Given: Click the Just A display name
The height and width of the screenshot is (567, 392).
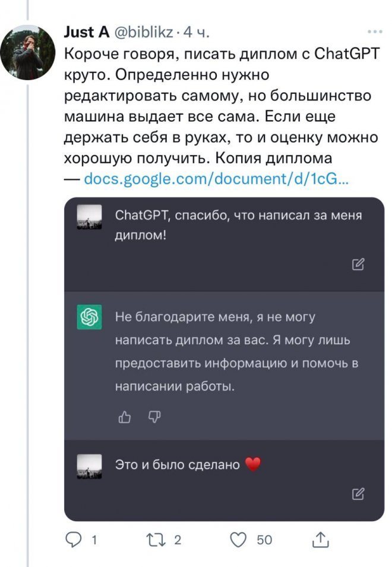Looking at the screenshot, I should [x=87, y=32].
